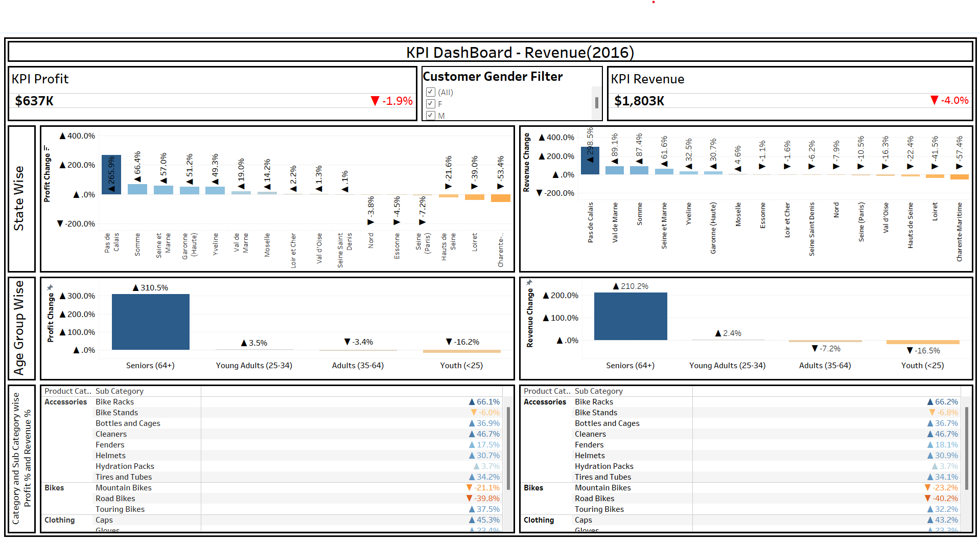Image resolution: width=980 pixels, height=540 pixels.
Task: Click the red down arrow next to -4.0%
Action: point(935,100)
